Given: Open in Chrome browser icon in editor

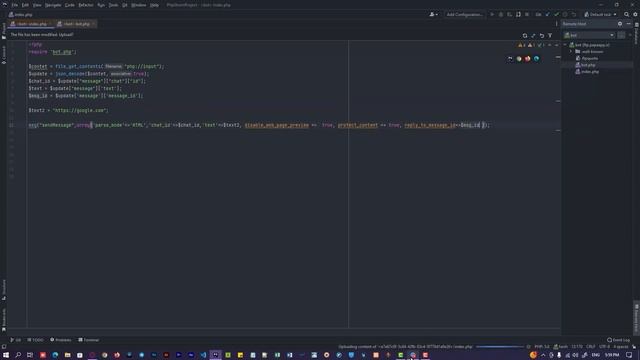Looking at the screenshot, I should 519,59.
